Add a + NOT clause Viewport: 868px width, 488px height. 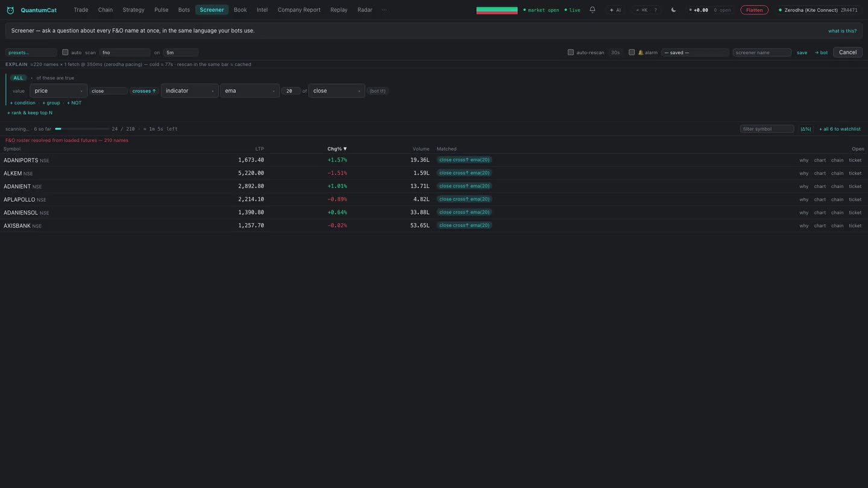point(74,103)
